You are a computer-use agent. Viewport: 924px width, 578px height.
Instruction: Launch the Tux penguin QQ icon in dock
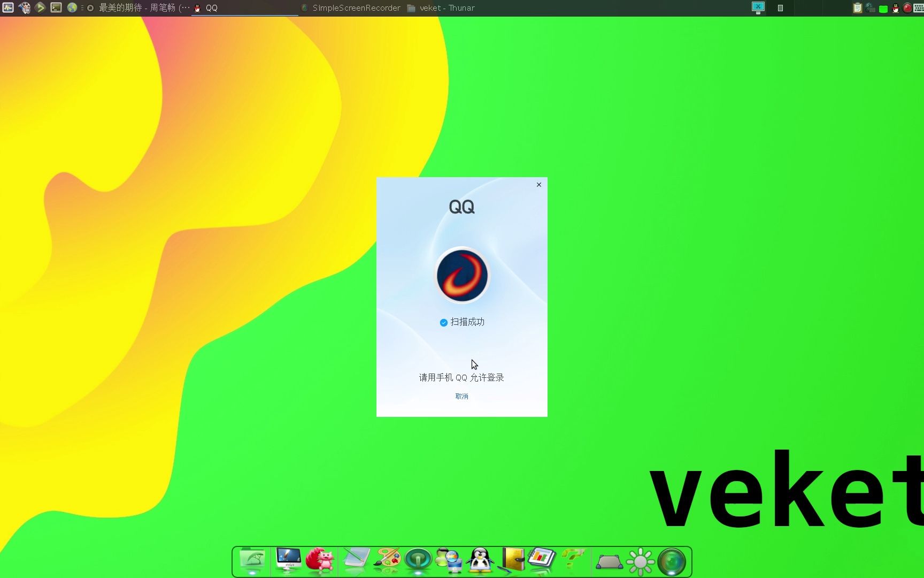[x=480, y=560]
